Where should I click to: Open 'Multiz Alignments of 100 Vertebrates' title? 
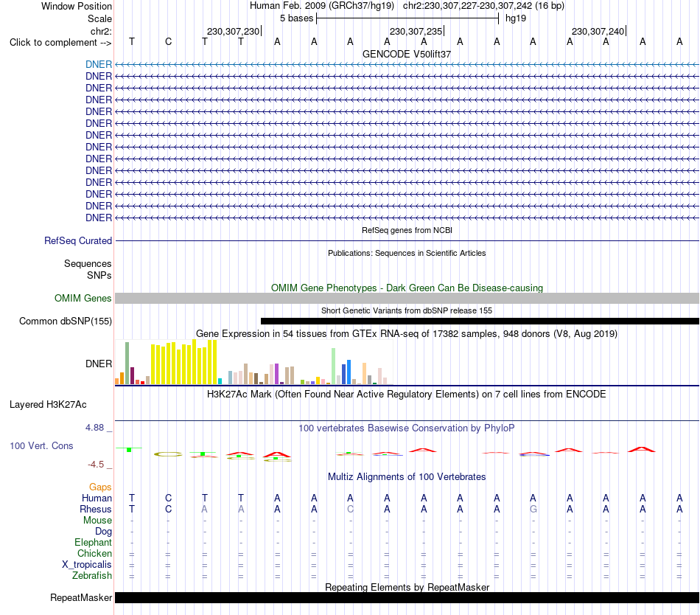(407, 477)
